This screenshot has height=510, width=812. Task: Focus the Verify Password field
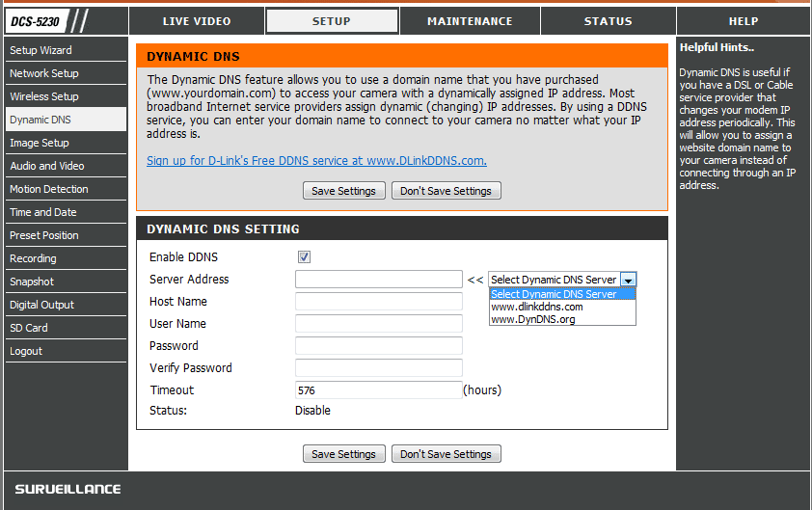coord(379,368)
